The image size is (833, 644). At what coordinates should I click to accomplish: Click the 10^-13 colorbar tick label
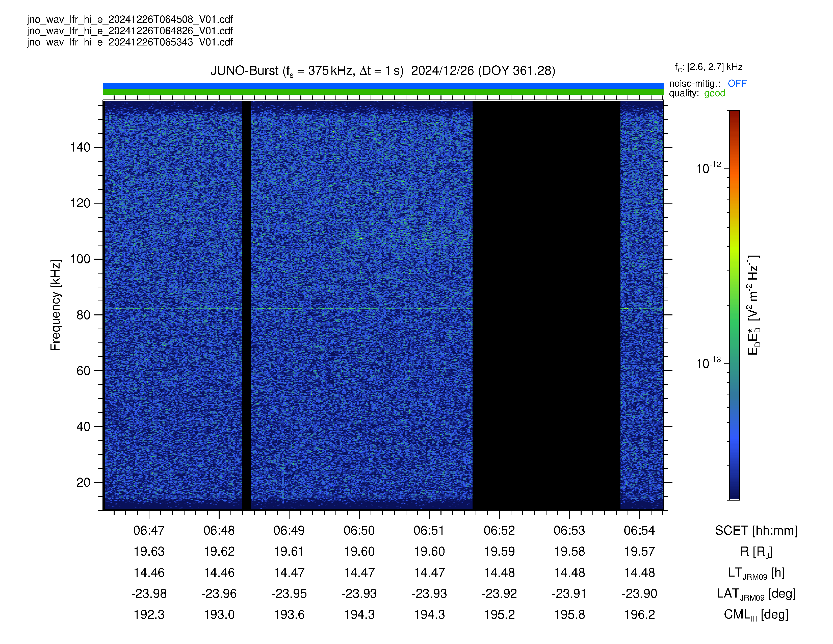pos(708,363)
